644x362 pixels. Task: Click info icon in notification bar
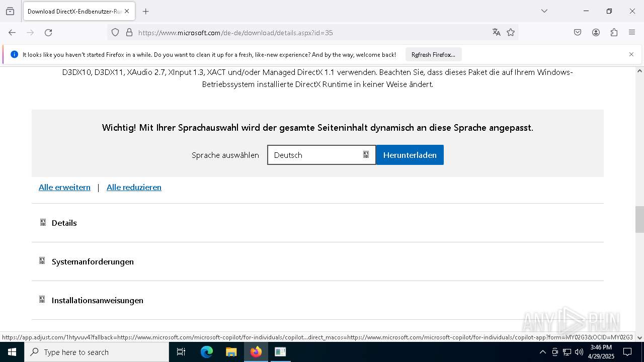pyautogui.click(x=14, y=54)
